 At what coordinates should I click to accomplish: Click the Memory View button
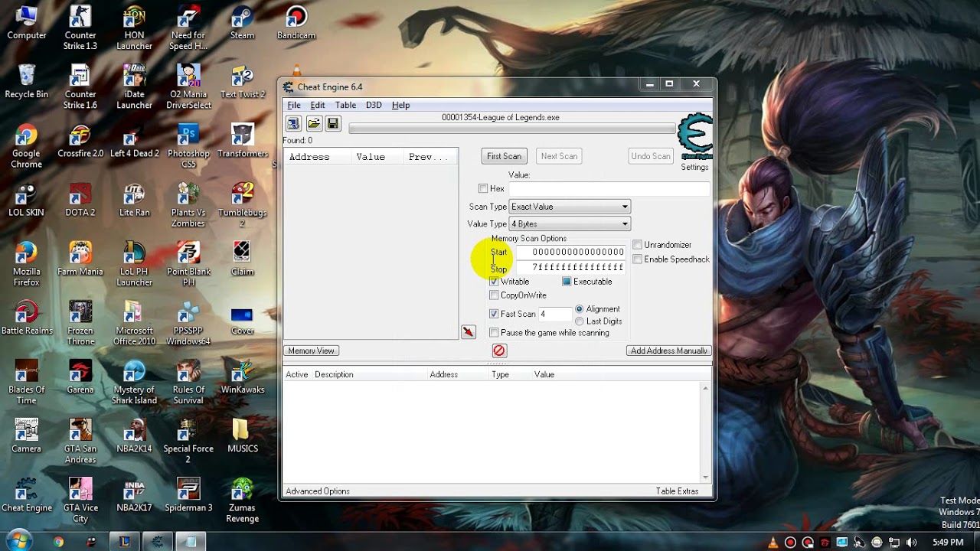(x=311, y=350)
